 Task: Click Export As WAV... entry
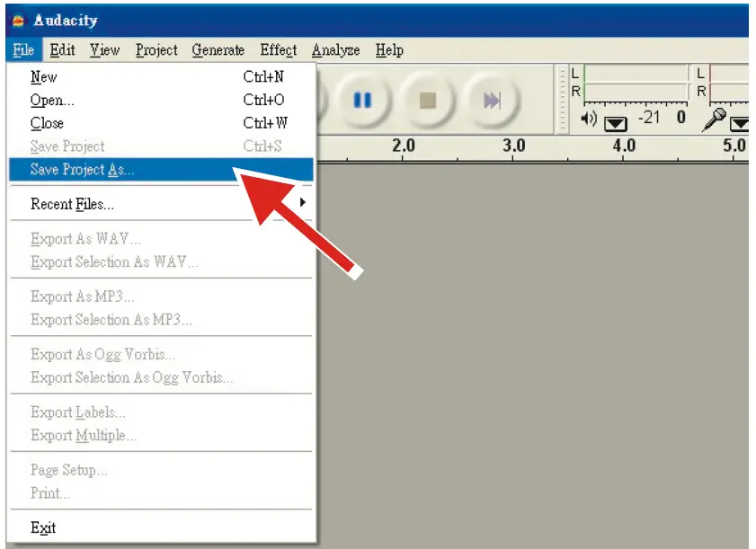coord(161,239)
